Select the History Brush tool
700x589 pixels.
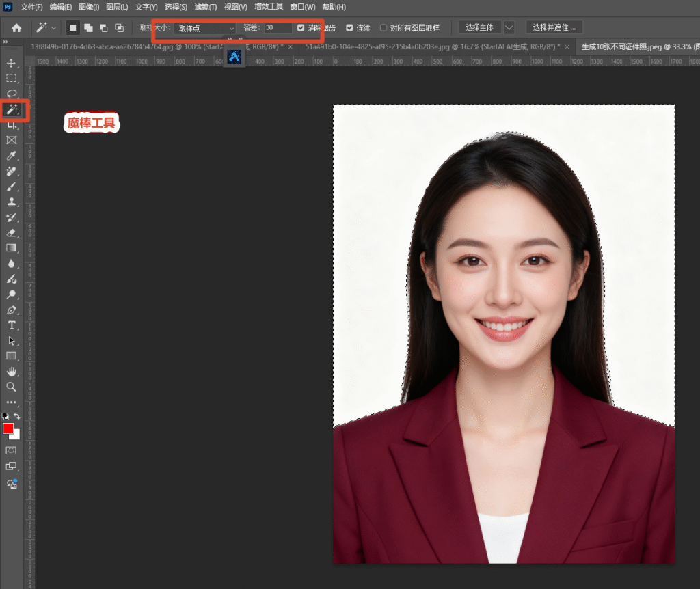11,217
